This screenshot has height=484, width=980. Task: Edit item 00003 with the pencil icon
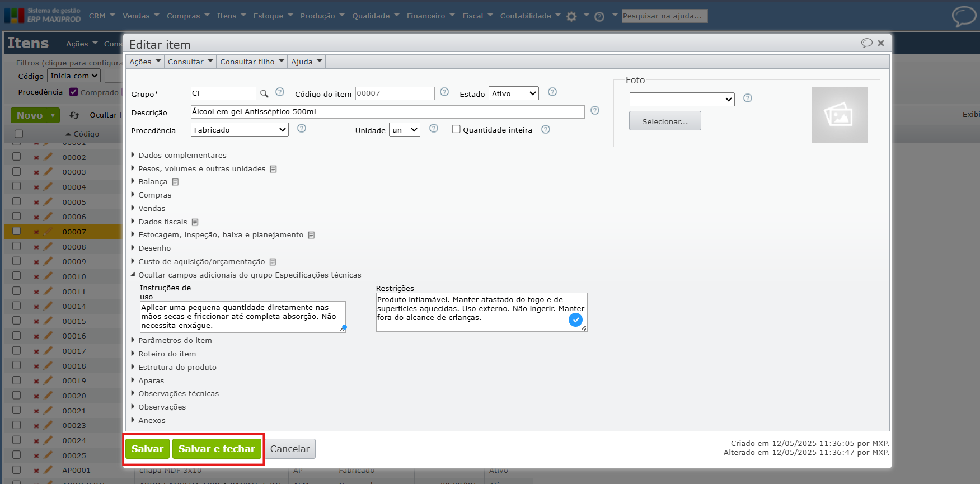pos(48,172)
